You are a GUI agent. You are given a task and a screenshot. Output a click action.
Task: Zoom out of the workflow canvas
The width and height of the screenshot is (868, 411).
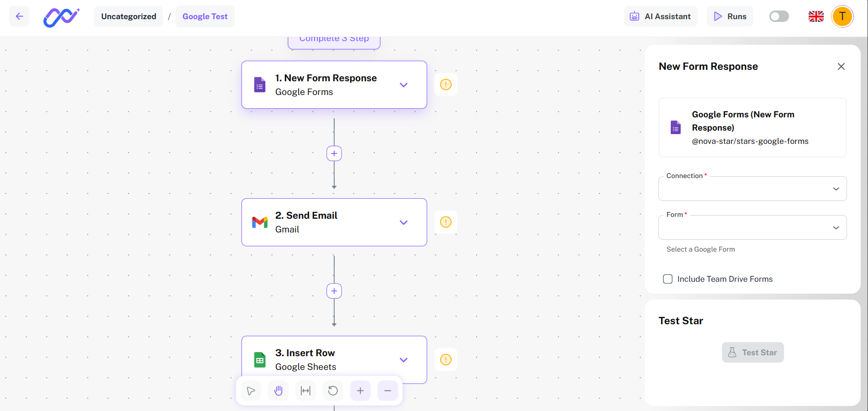(x=387, y=390)
